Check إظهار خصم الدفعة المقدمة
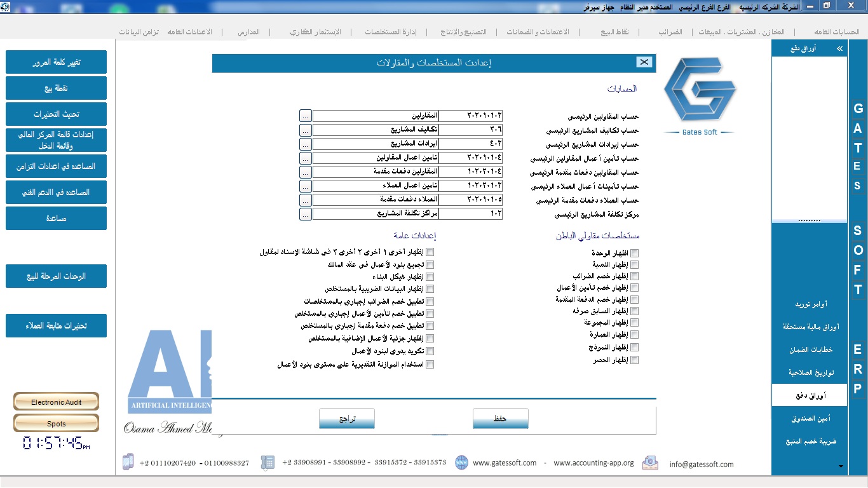The height and width of the screenshot is (488, 868). coord(635,299)
